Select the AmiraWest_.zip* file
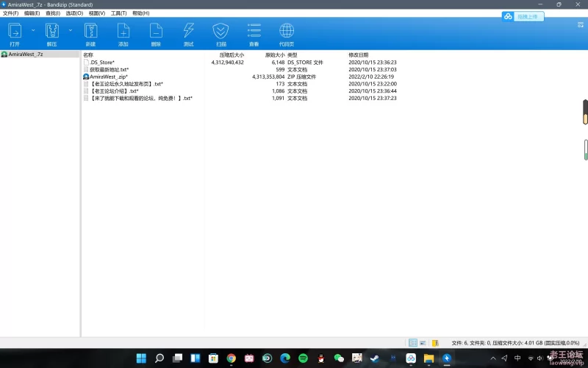Screen dimensions: 588x368 click(109, 77)
